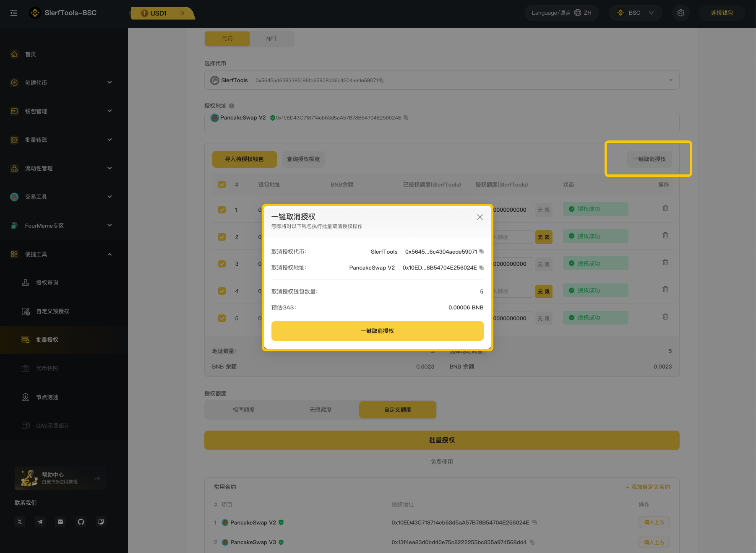756x553 pixels.
Task: Close the one-click cancel authorization dialog
Action: click(480, 217)
